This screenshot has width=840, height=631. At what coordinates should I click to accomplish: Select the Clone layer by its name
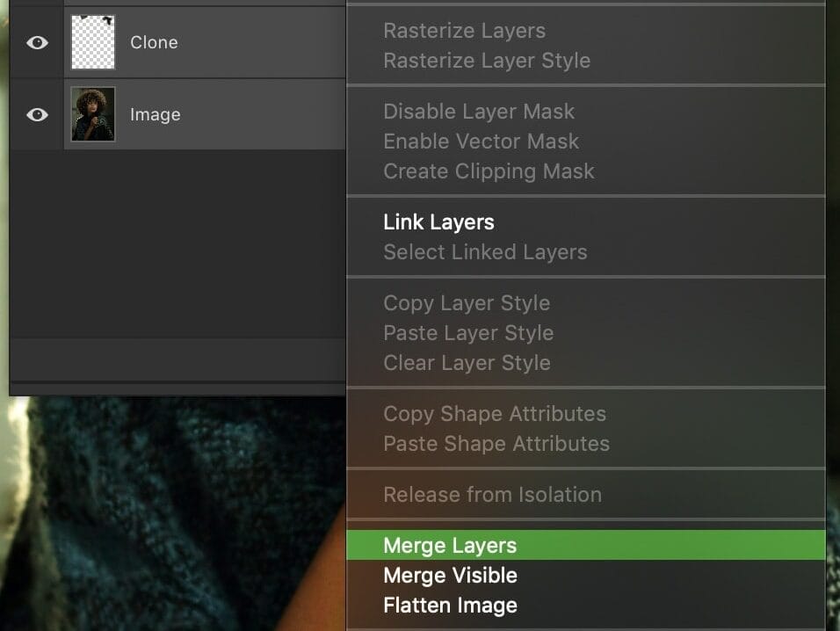(154, 42)
